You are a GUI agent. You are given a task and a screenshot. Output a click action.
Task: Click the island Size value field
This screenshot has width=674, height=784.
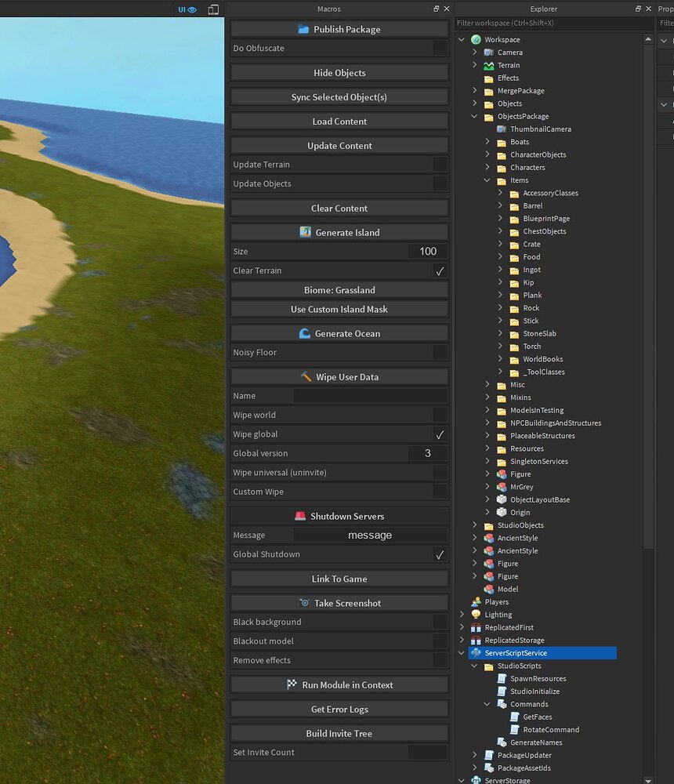[427, 251]
